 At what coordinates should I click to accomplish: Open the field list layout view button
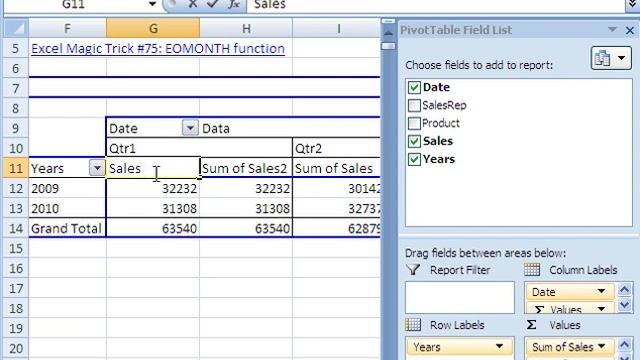coord(611,58)
